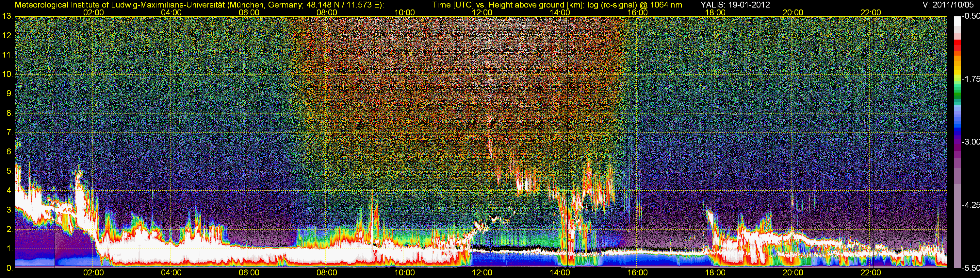Click the '9.' height axis label
This screenshot has height=278, width=980.
pos(9,94)
